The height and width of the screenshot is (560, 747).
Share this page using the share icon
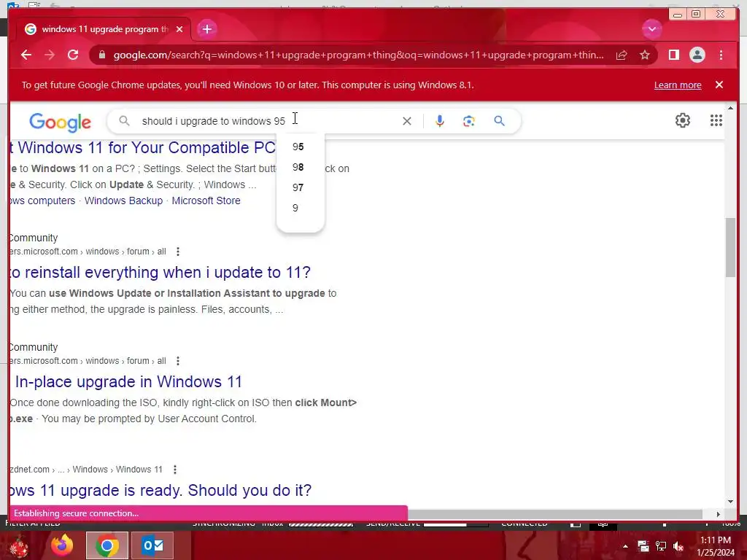click(622, 55)
